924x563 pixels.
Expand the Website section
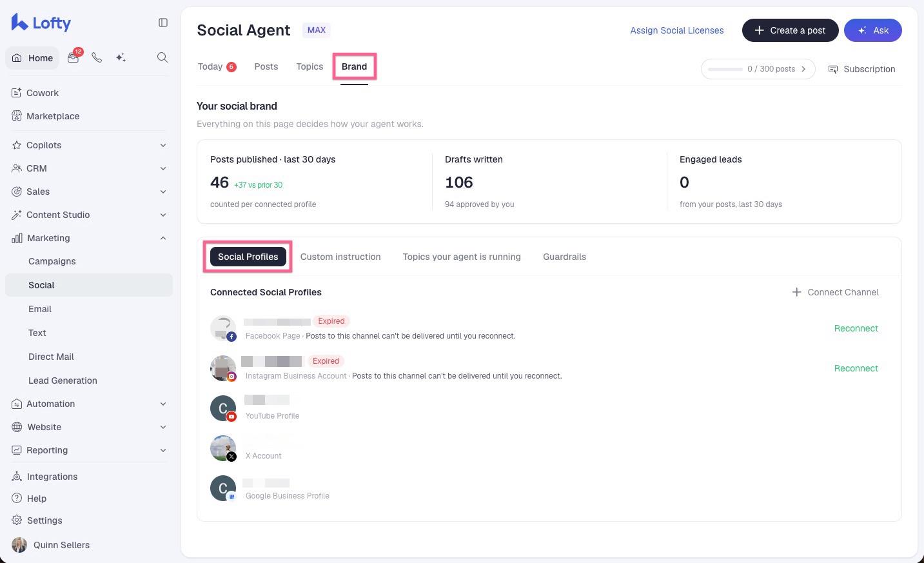pos(89,427)
